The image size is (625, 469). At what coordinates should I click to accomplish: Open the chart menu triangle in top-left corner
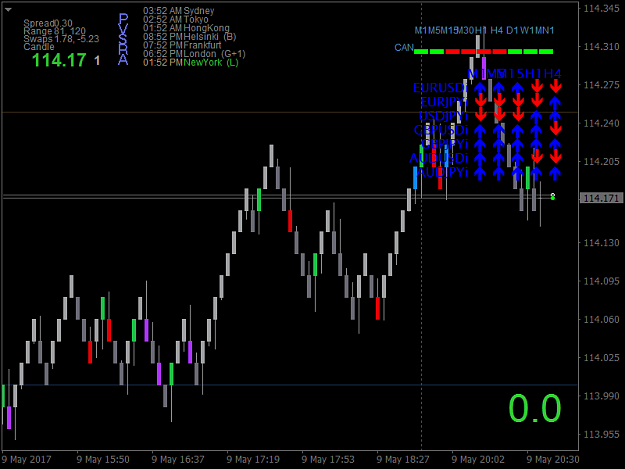[x=8, y=10]
